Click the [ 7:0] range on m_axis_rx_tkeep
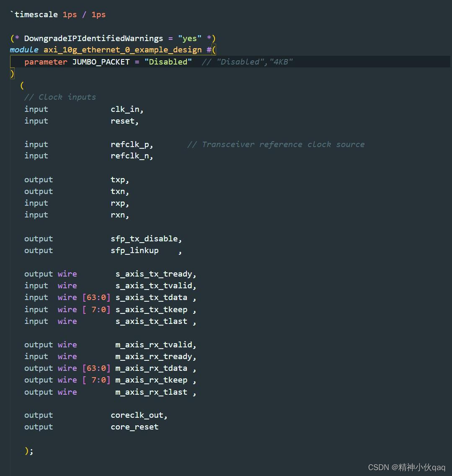This screenshot has width=452, height=476. point(96,380)
